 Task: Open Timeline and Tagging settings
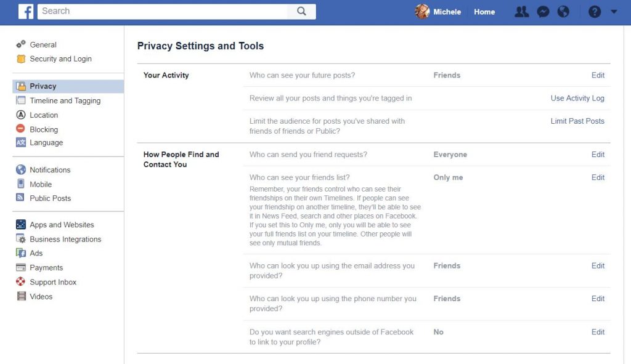tap(65, 100)
